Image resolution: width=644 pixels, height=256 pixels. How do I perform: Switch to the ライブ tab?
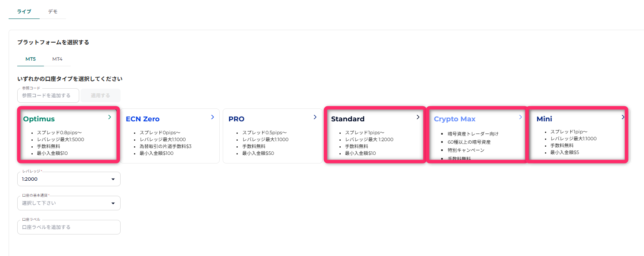click(x=24, y=12)
